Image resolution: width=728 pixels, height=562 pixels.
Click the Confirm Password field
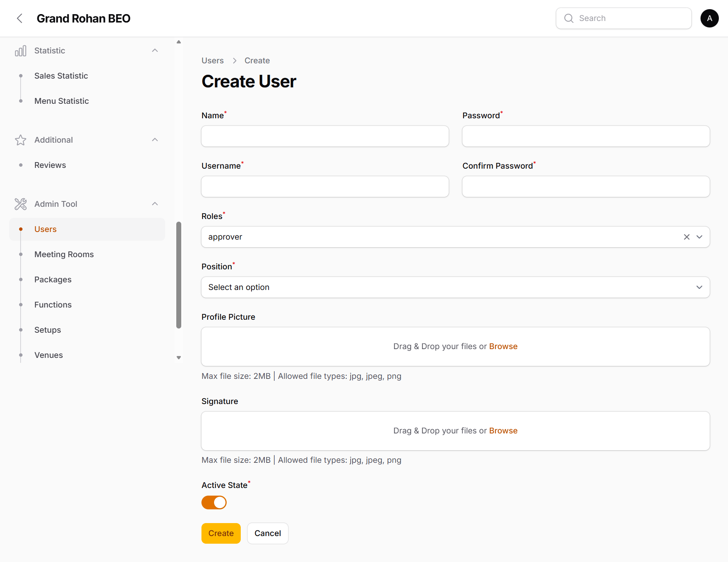pyautogui.click(x=586, y=187)
